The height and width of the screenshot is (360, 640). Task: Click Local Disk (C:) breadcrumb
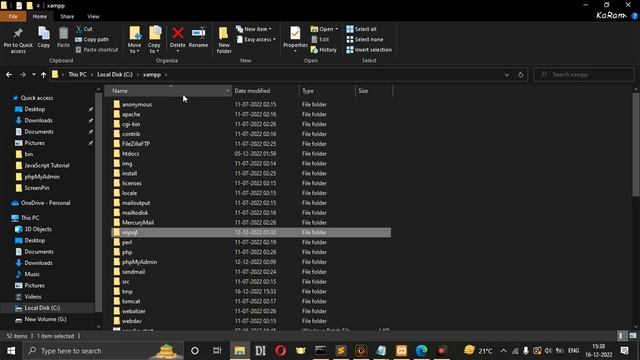[x=115, y=75]
